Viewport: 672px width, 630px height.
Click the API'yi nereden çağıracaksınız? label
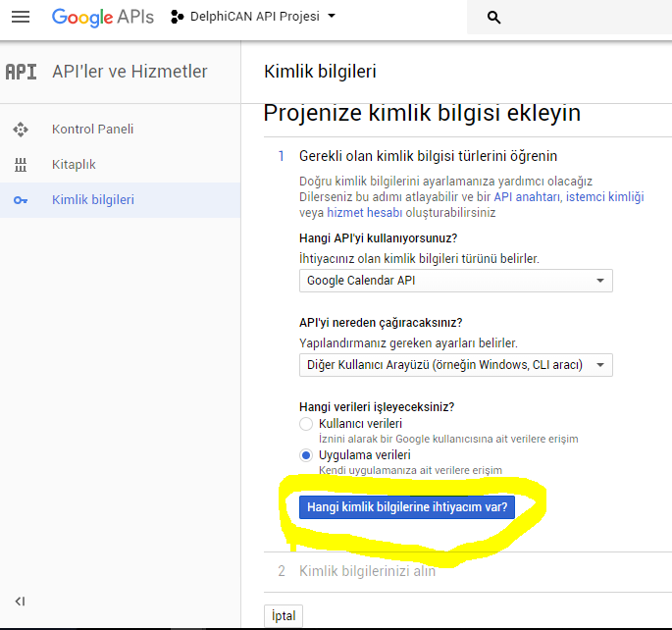click(x=381, y=323)
